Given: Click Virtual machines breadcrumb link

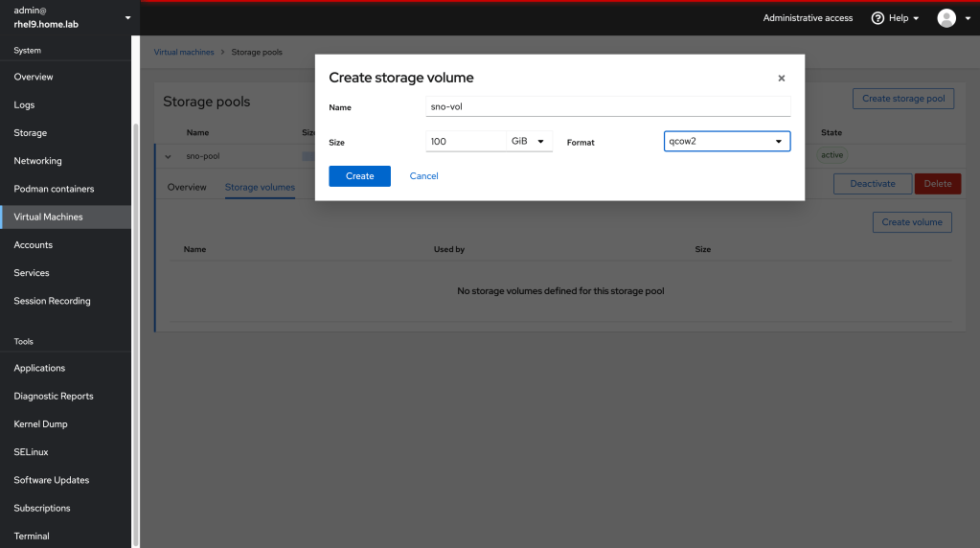Looking at the screenshot, I should coord(184,52).
